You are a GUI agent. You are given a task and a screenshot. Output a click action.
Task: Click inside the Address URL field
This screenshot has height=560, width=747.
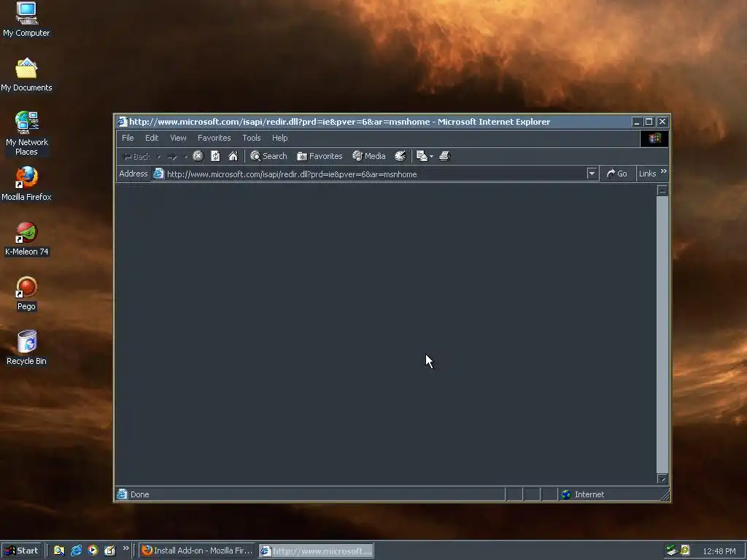coord(376,174)
